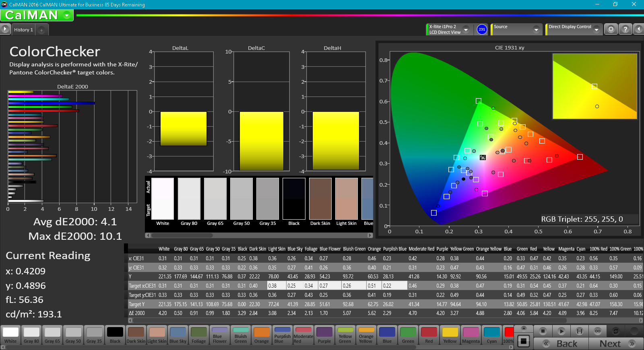The width and height of the screenshot is (644, 350).
Task: Open settings via the gear icon
Action: [x=611, y=29]
